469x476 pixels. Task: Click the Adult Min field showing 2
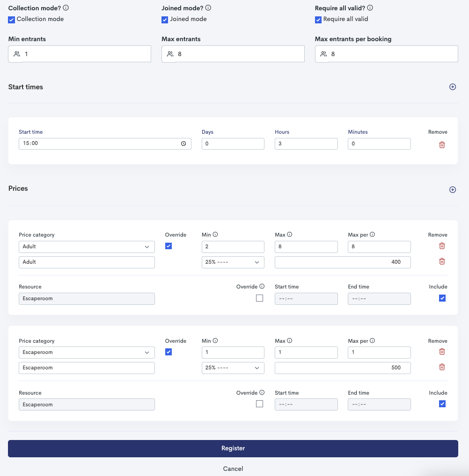[233, 247]
